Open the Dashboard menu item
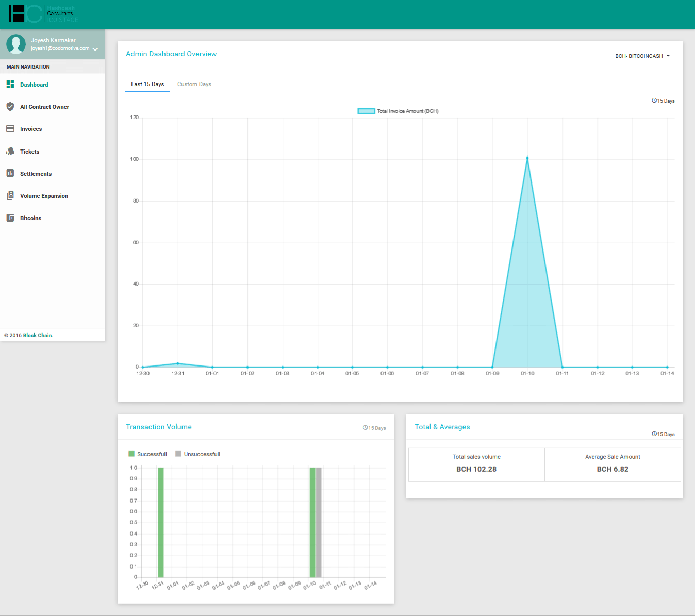The width and height of the screenshot is (695, 616). [34, 85]
